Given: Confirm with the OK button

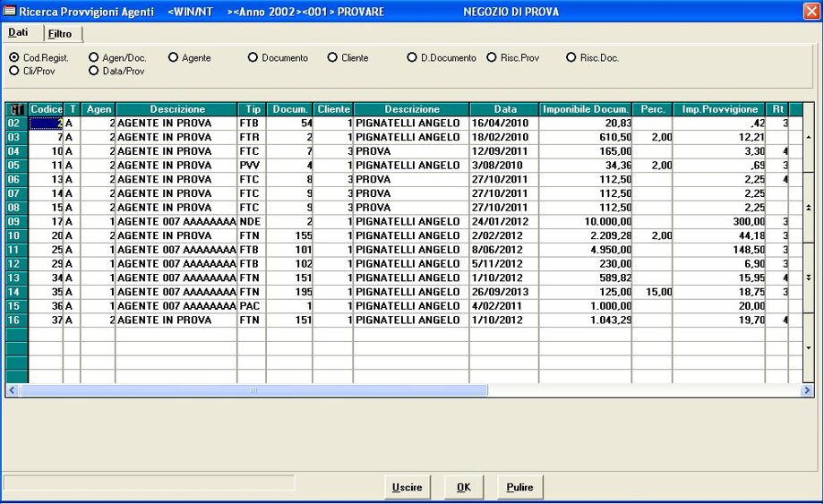Looking at the screenshot, I should click(463, 487).
